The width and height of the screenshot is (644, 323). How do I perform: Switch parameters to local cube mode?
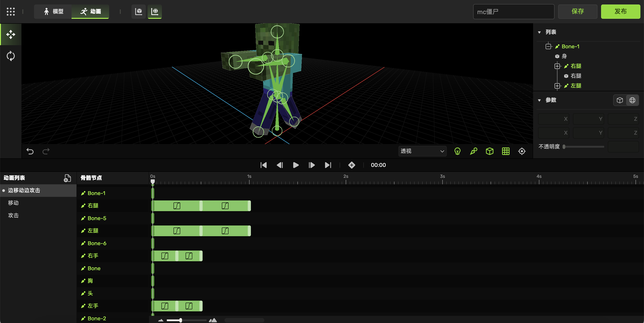pos(620,100)
